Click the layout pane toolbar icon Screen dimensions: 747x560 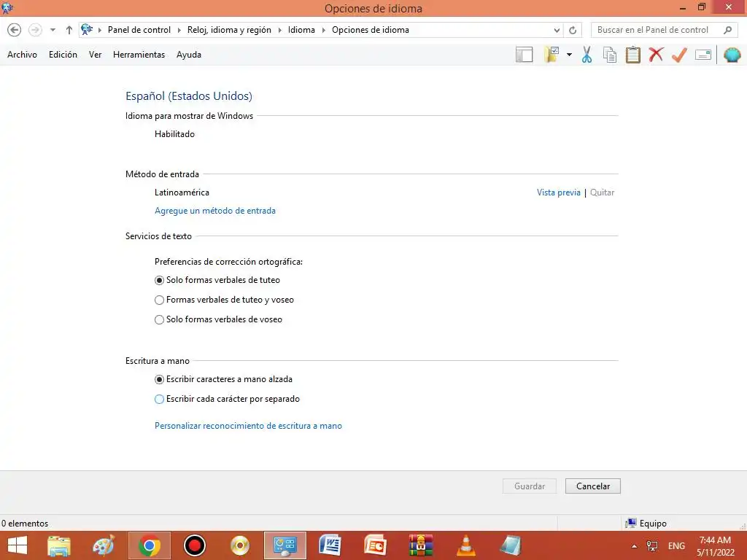[524, 55]
